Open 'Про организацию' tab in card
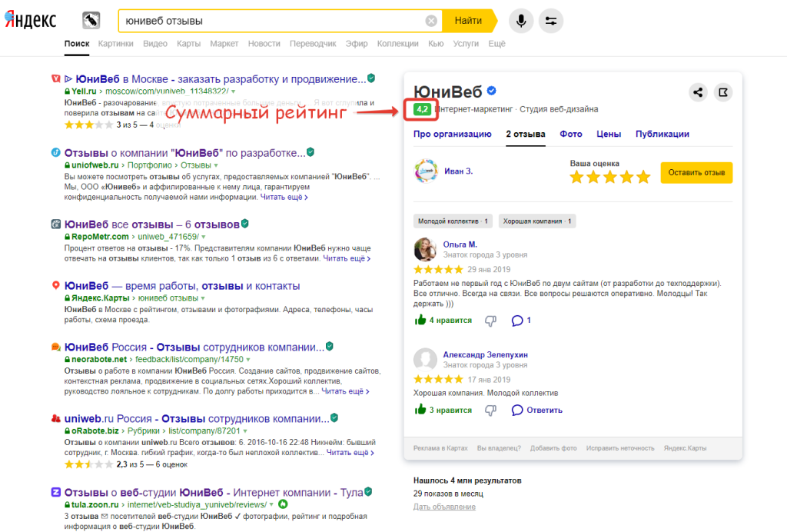The image size is (787, 532). [452, 134]
